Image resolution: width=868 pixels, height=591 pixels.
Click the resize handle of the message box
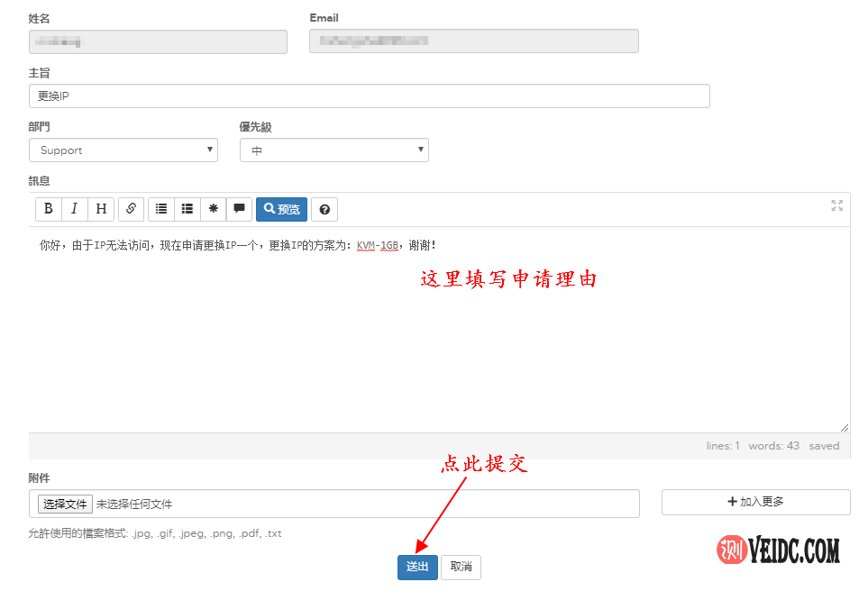[x=845, y=428]
